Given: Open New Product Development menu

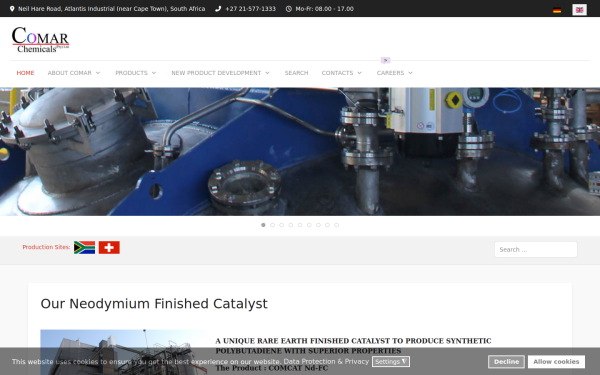Looking at the screenshot, I should tap(216, 73).
